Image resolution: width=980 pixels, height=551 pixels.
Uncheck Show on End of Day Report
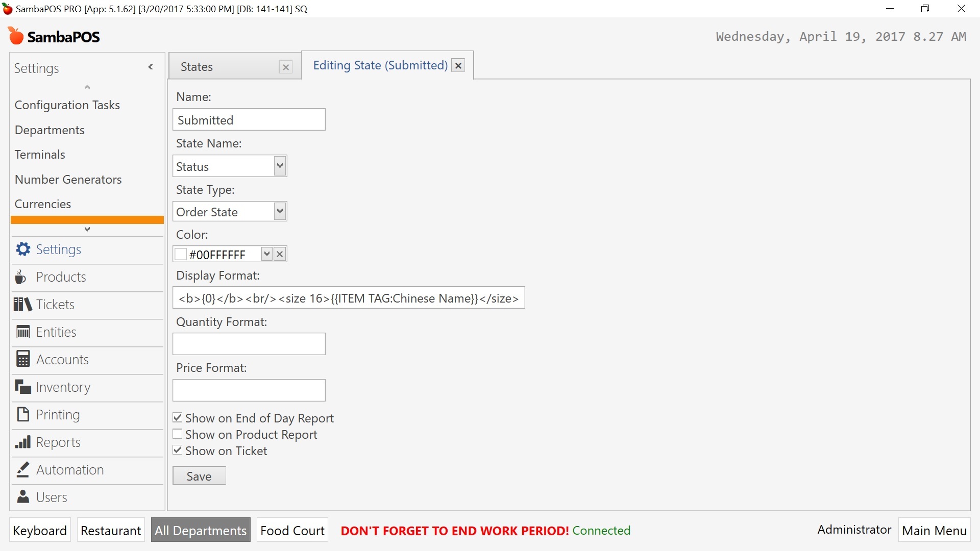coord(177,417)
